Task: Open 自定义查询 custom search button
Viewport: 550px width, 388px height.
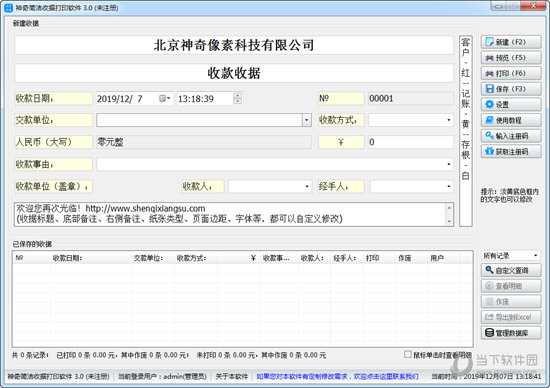Action: coord(511,270)
